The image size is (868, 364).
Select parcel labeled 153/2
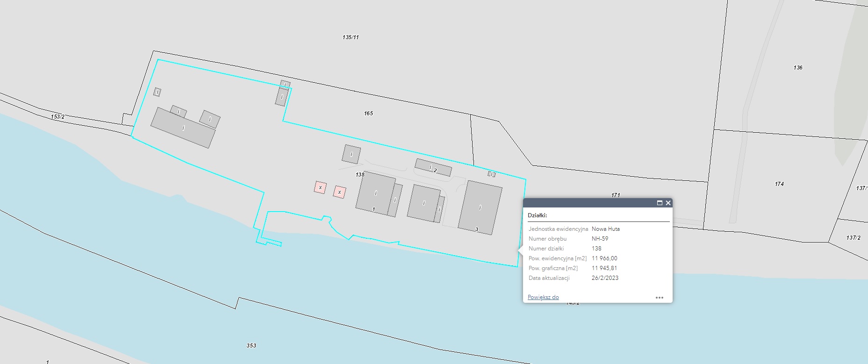(58, 117)
